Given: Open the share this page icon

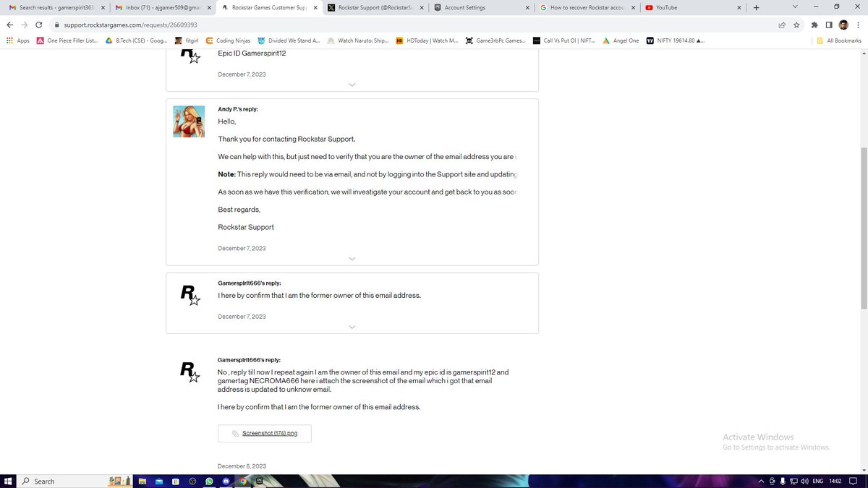Looking at the screenshot, I should (782, 24).
